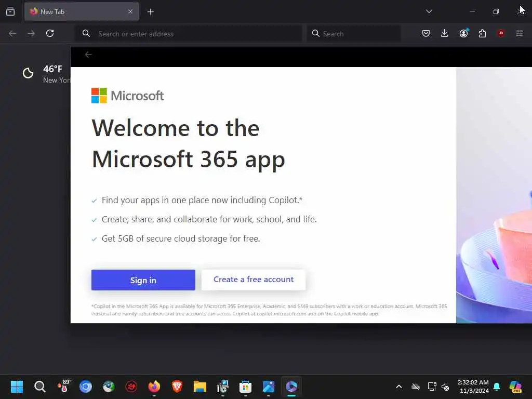Switch to Microsoft 365 taskbar icon

click(x=291, y=387)
